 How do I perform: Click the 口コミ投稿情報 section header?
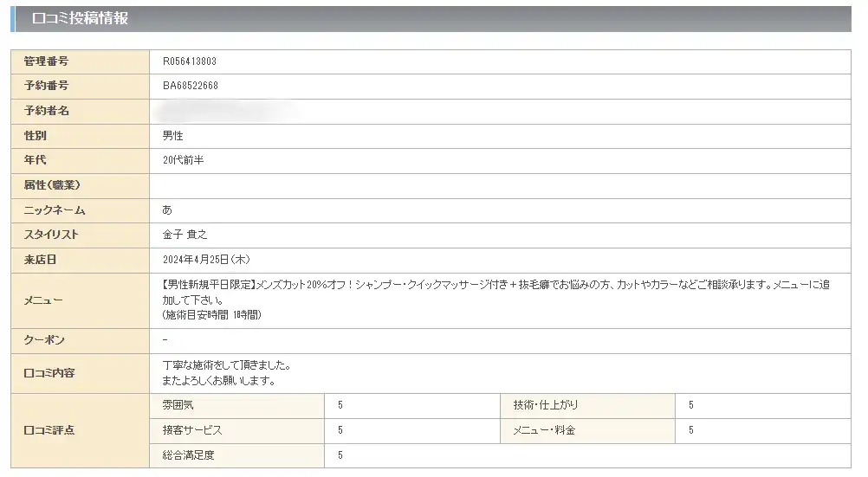(431, 19)
